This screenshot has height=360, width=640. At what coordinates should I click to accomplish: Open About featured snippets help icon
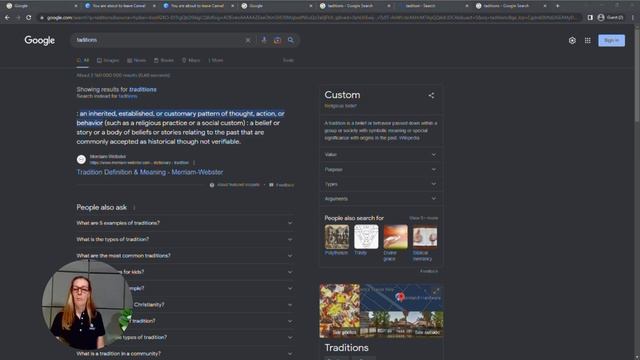click(212, 185)
